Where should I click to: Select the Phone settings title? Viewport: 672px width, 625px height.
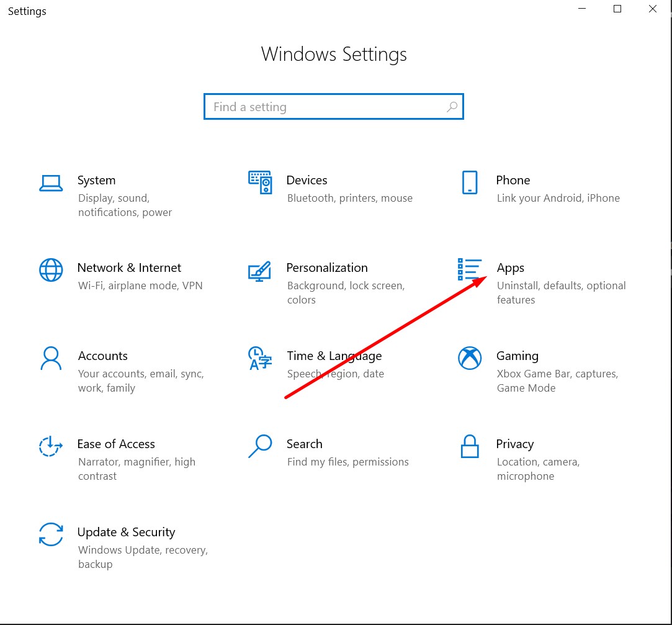[x=513, y=180]
